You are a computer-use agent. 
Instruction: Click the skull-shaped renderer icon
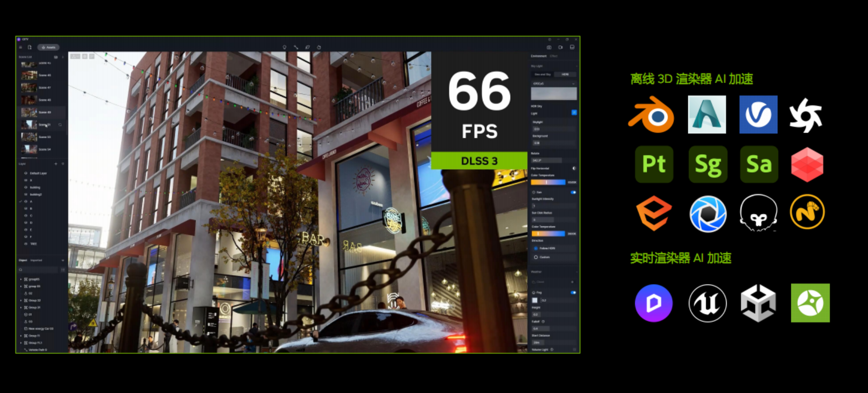tap(759, 213)
